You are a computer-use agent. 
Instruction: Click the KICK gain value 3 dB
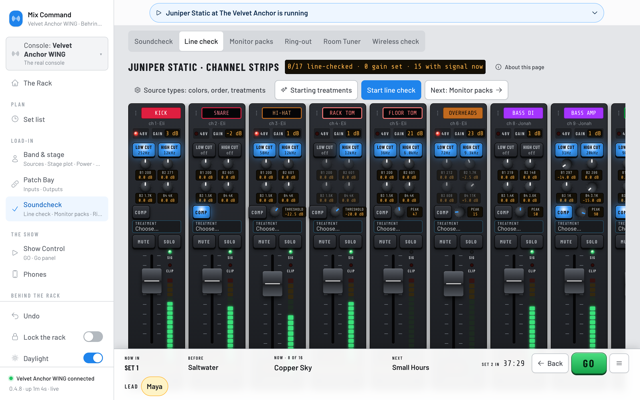(172, 133)
